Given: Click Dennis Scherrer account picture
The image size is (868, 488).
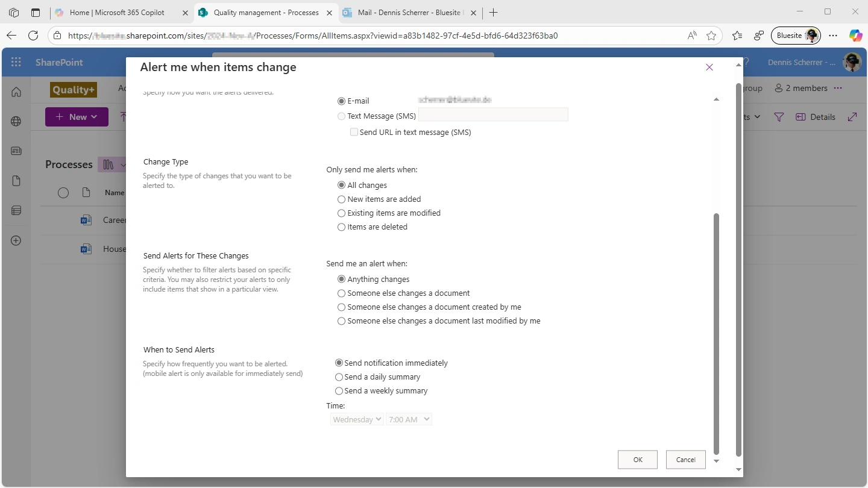Looking at the screenshot, I should click(852, 62).
